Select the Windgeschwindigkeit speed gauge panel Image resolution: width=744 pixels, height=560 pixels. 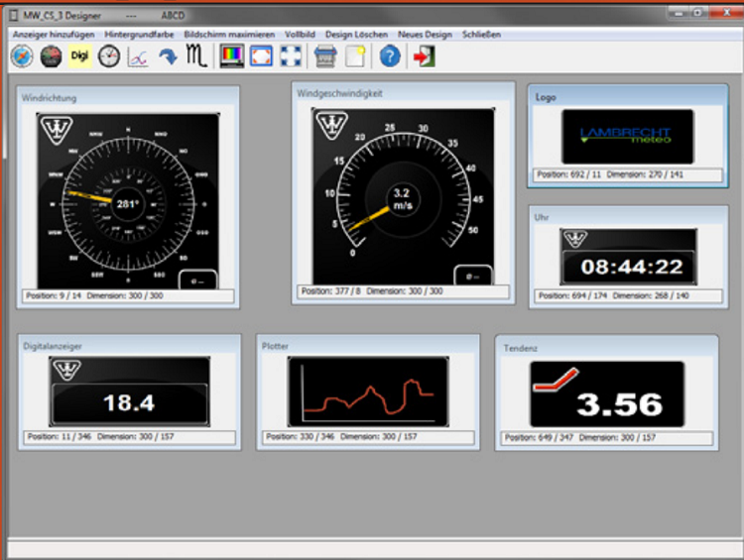pos(403,196)
